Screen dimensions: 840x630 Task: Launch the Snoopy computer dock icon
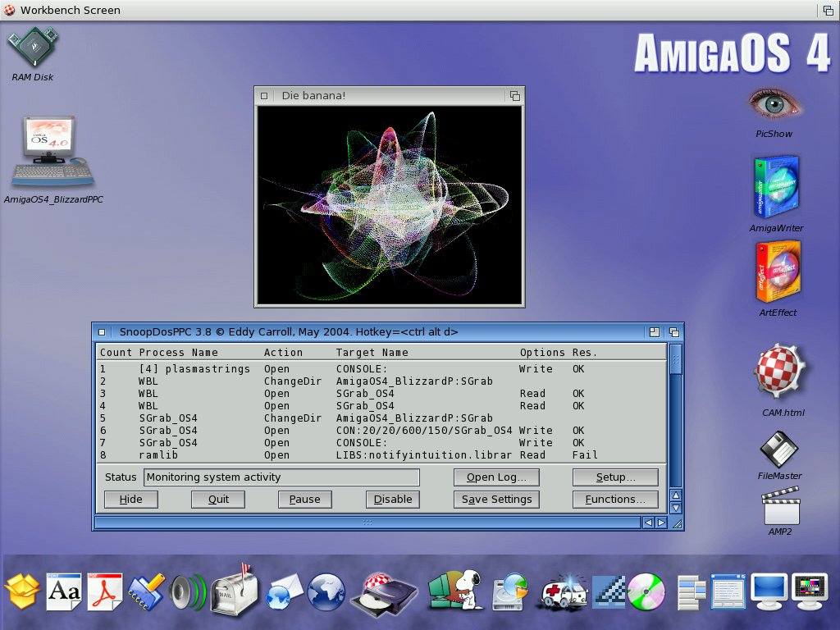click(456, 589)
